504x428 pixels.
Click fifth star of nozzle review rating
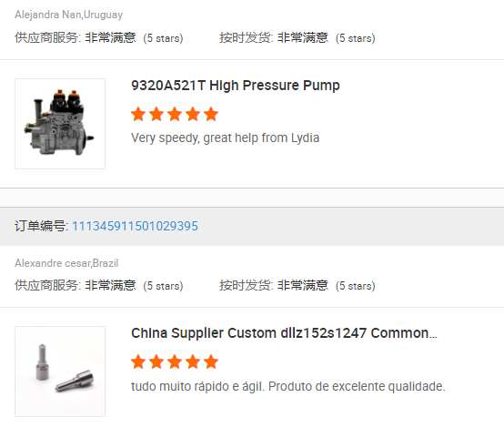coord(211,362)
